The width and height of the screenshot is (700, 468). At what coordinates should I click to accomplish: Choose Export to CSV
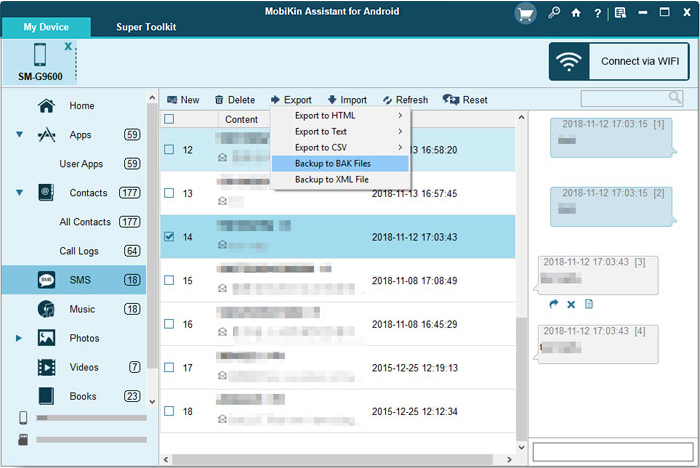(x=340, y=147)
